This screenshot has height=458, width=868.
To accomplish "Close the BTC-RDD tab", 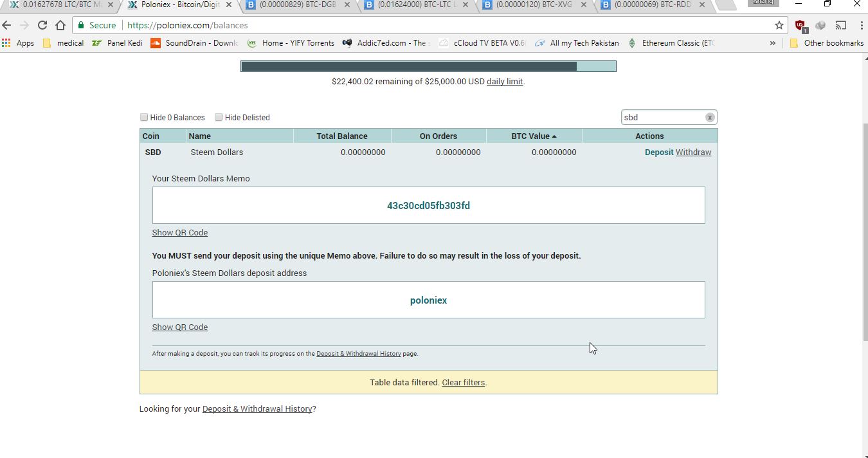I will point(702,5).
